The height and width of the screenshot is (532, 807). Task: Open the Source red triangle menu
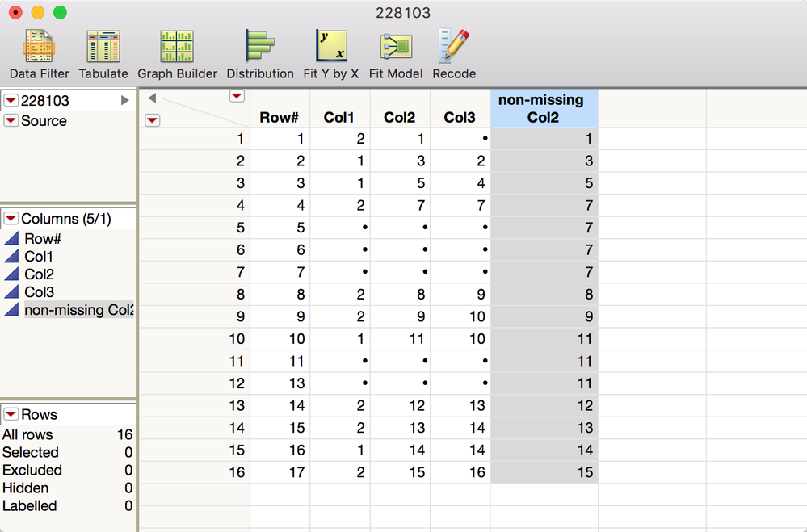(11, 120)
